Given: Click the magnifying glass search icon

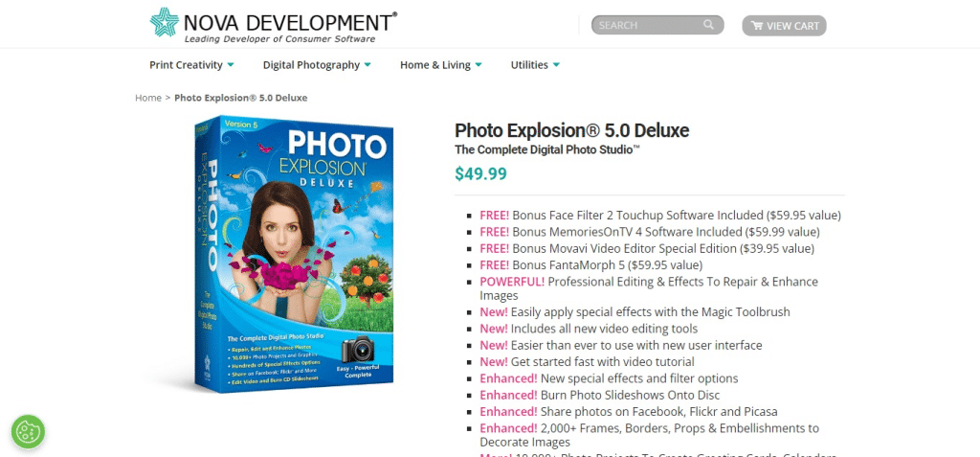Looking at the screenshot, I should click(709, 26).
